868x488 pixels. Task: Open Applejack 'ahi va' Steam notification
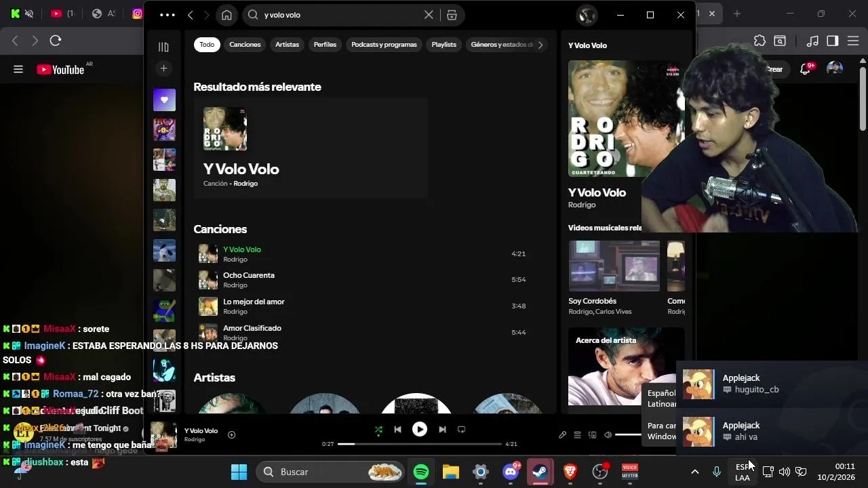772,432
